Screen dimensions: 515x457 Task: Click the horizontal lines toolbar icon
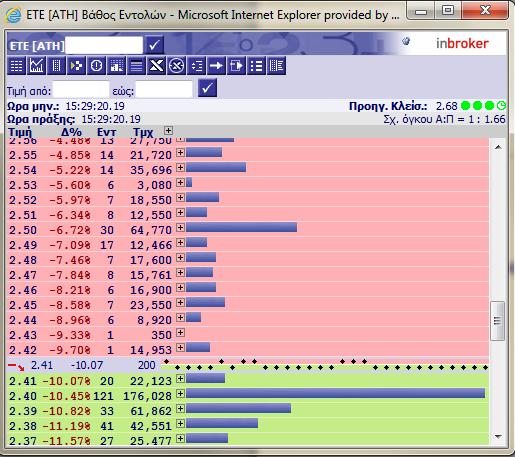[136, 65]
